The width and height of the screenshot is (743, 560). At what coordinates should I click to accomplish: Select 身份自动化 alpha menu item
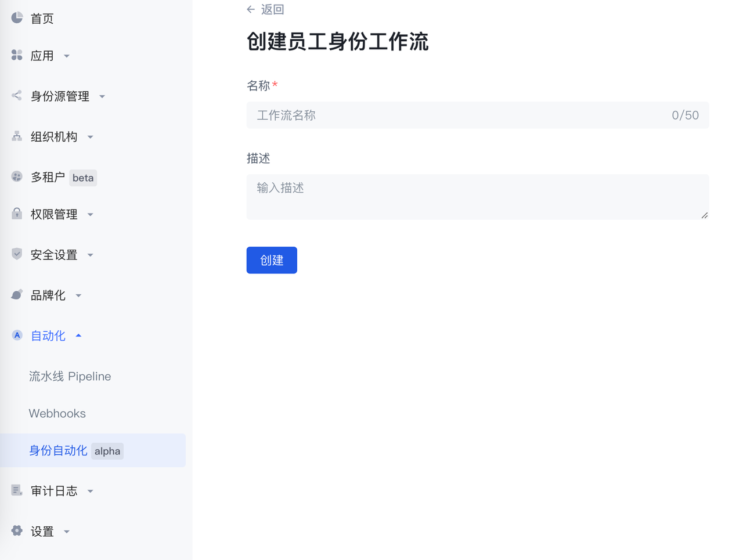pyautogui.click(x=75, y=450)
